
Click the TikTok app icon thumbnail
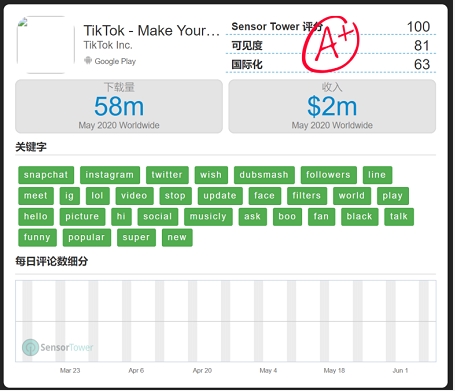(45, 44)
